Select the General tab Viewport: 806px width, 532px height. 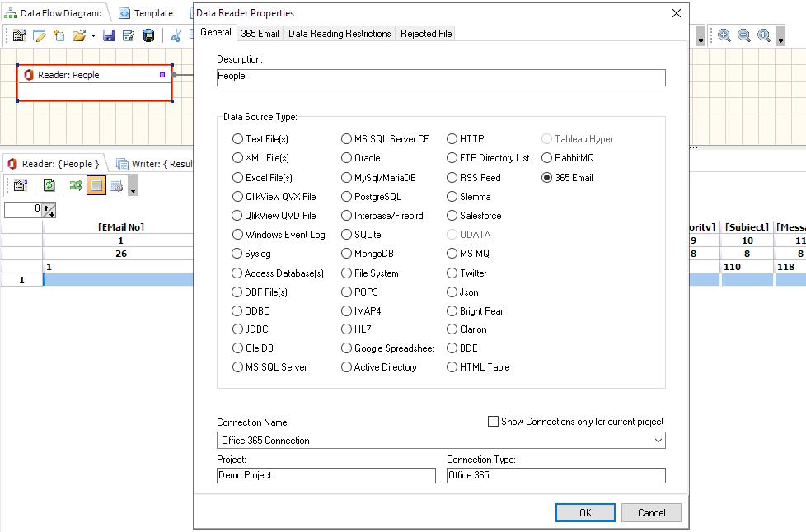tap(215, 32)
